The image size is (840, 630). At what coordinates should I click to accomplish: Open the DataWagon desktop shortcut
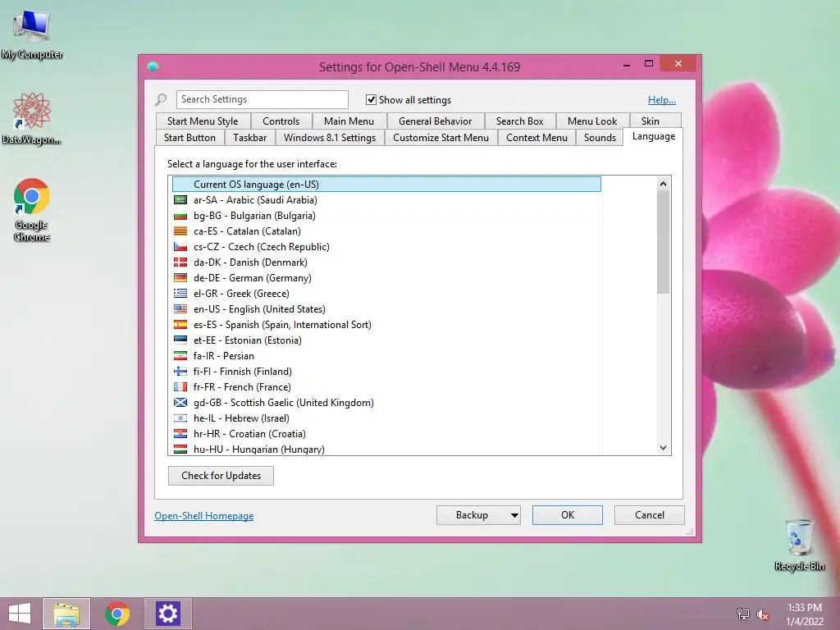tap(32, 118)
